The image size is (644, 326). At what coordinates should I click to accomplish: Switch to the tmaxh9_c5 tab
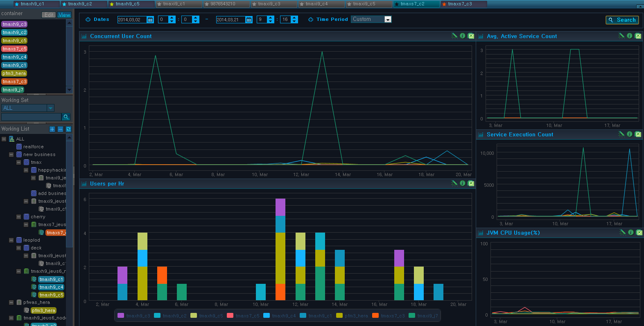131,4
